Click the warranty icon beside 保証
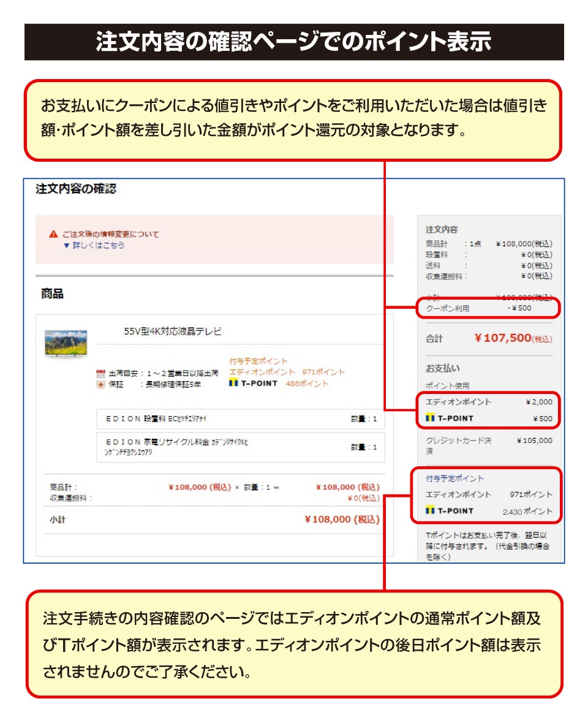Viewport: 588px width, 723px height. [101, 384]
